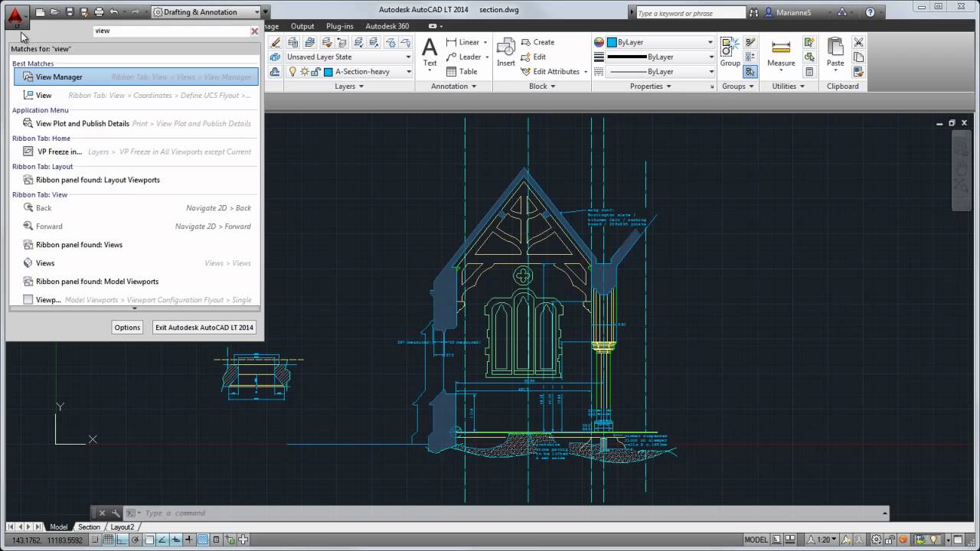Open the lineweight ByLayer dropdown
This screenshot has height=551, width=980.
[661, 57]
